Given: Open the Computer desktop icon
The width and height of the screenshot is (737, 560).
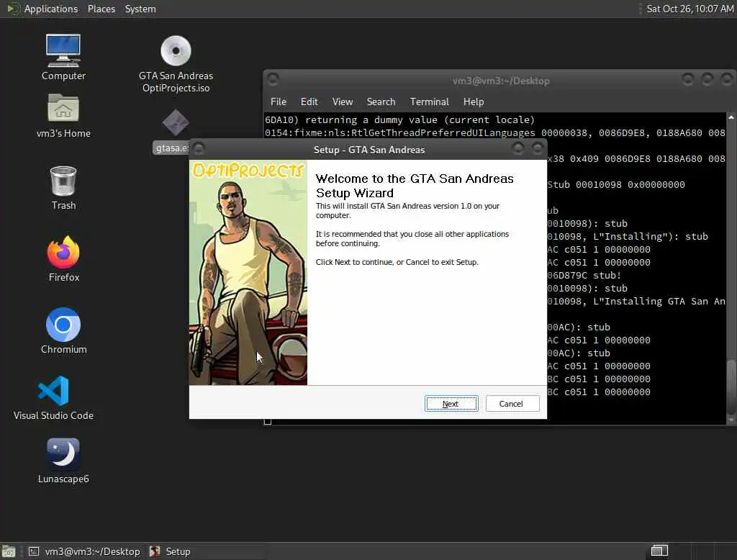Looking at the screenshot, I should [63, 56].
